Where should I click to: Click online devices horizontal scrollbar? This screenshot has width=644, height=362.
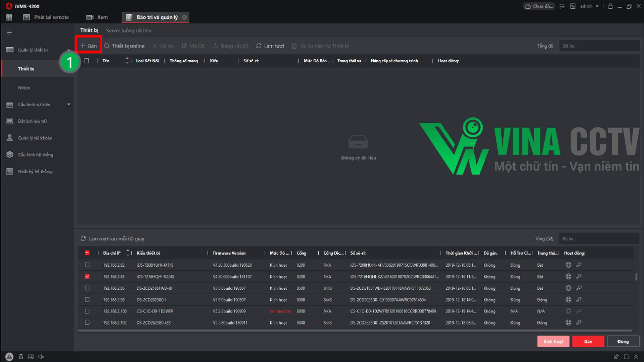coord(355,330)
